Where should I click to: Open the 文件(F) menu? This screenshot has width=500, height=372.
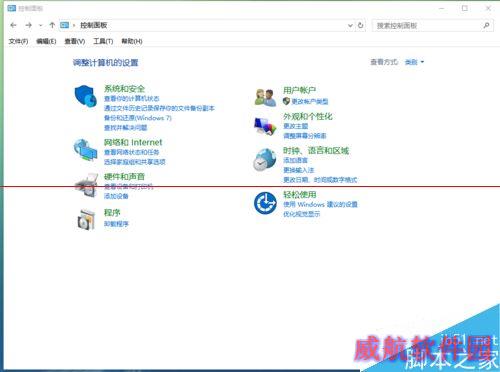[x=18, y=41]
